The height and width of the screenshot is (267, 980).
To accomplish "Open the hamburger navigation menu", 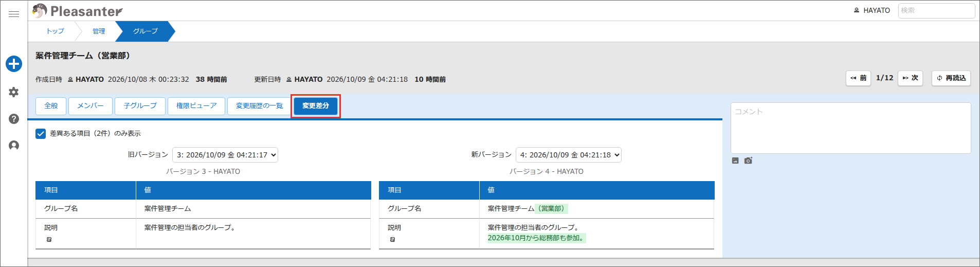I will pyautogui.click(x=14, y=14).
